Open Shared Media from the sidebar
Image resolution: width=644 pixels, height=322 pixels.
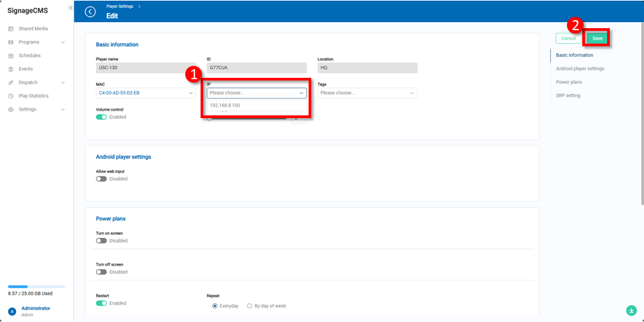[x=33, y=29]
